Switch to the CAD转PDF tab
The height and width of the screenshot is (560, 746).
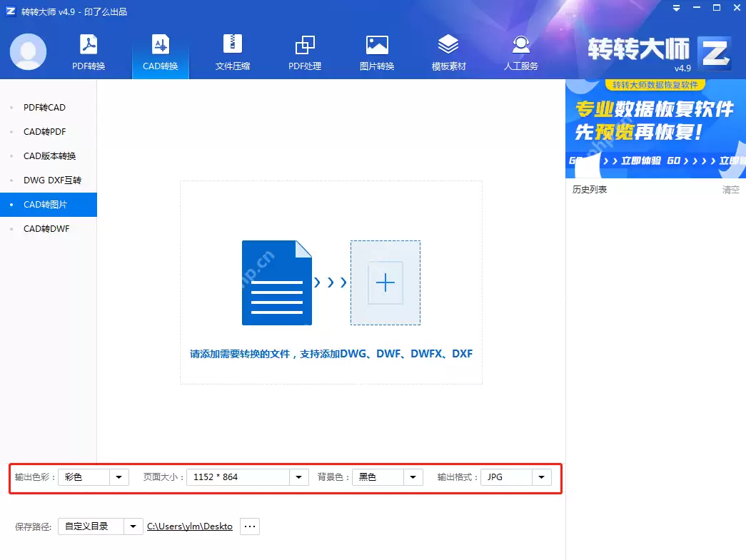click(45, 131)
